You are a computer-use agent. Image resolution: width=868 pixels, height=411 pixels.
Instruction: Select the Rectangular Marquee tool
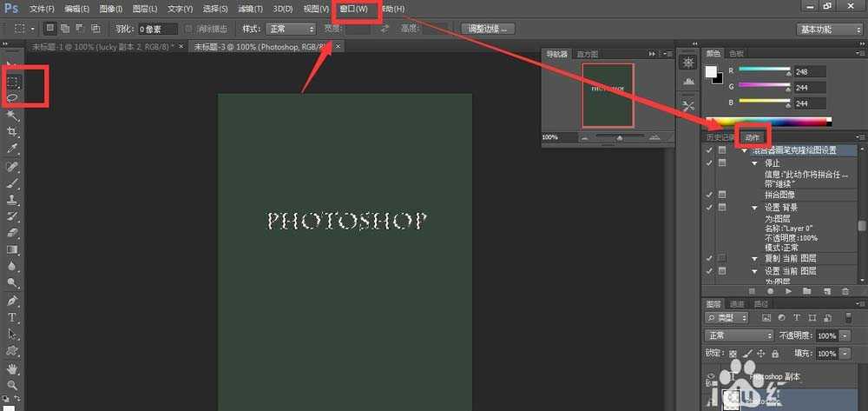13,81
